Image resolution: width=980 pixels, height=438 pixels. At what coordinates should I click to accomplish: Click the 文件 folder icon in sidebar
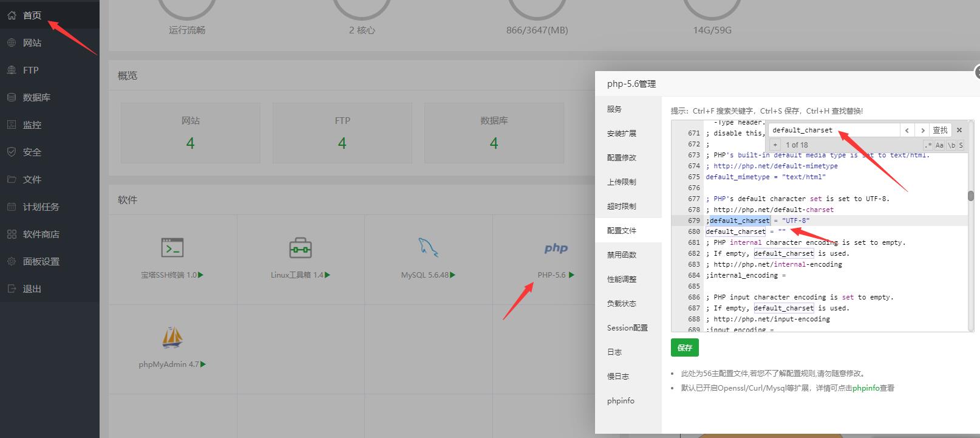(12, 179)
